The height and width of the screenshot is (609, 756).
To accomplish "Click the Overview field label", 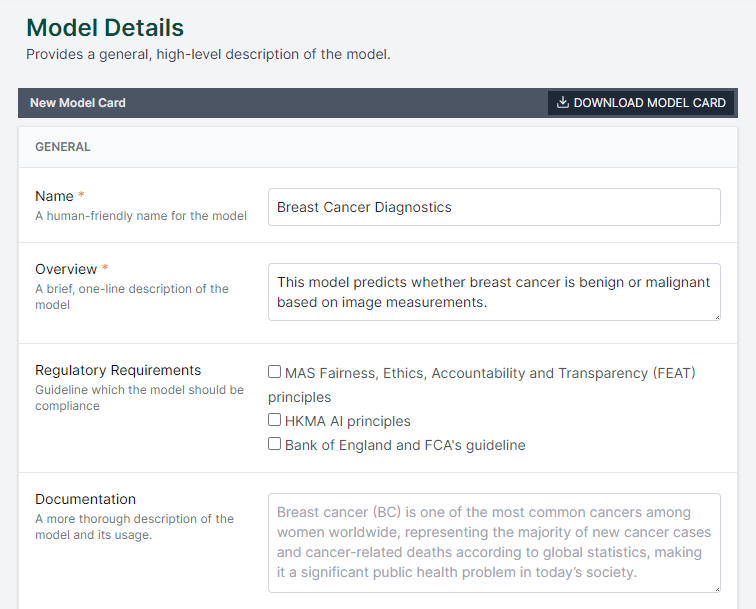I will point(66,269).
